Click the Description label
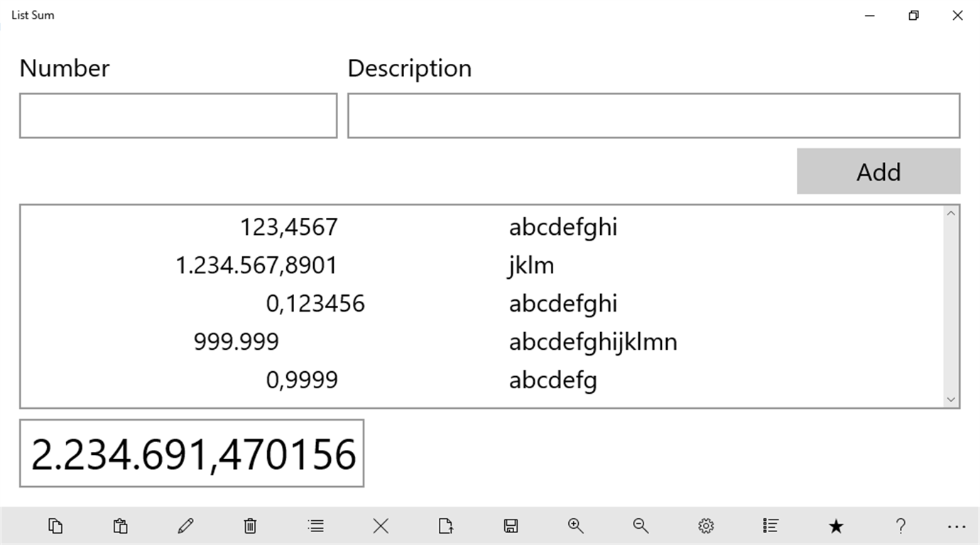This screenshot has width=980, height=545. [410, 69]
